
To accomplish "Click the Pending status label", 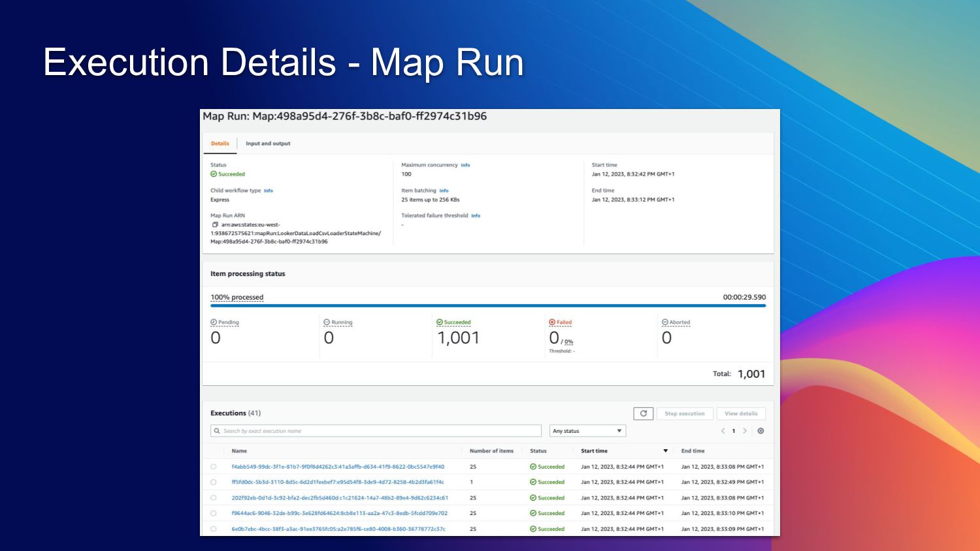I will [x=225, y=323].
